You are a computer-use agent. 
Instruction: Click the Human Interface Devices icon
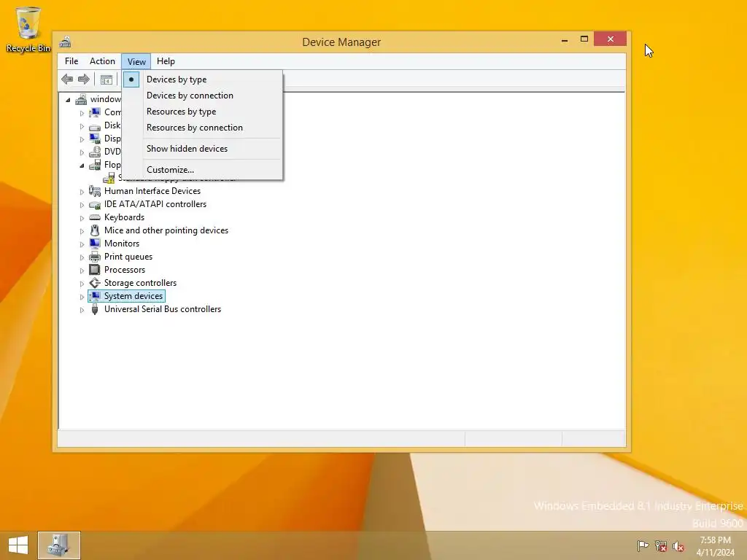(x=95, y=191)
